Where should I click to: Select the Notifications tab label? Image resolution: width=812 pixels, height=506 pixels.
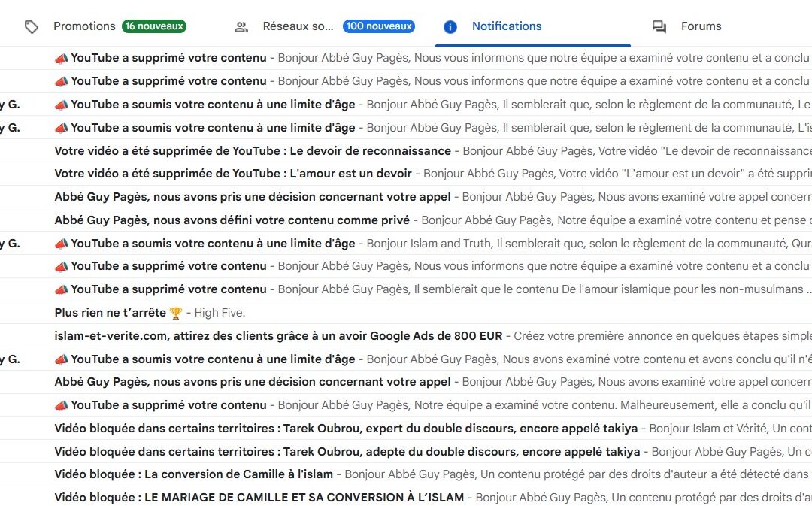pyautogui.click(x=507, y=26)
